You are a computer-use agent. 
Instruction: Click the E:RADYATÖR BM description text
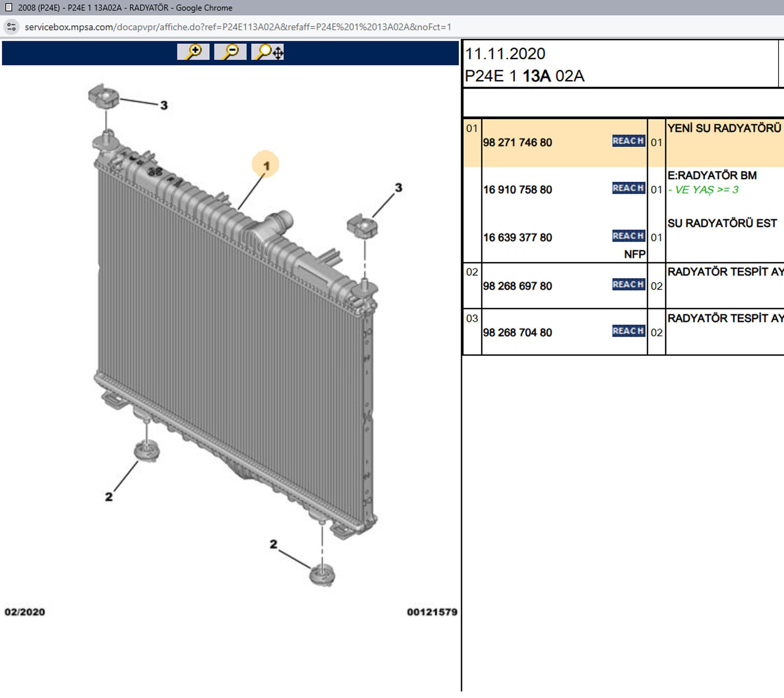(x=712, y=176)
